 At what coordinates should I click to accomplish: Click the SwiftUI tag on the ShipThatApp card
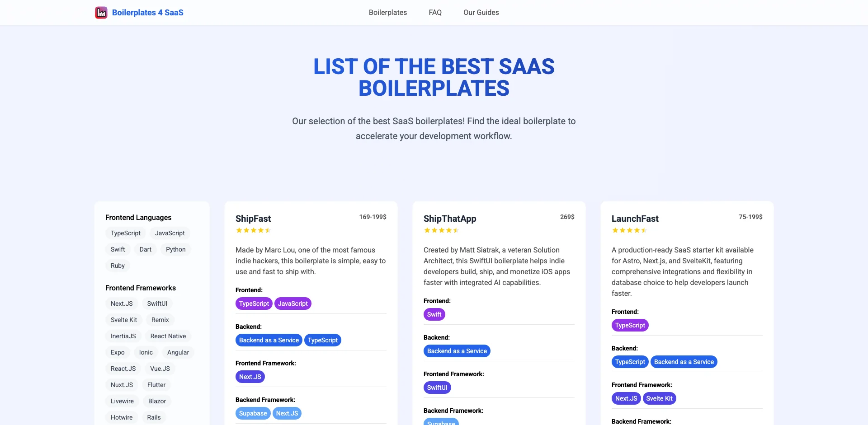click(x=437, y=387)
